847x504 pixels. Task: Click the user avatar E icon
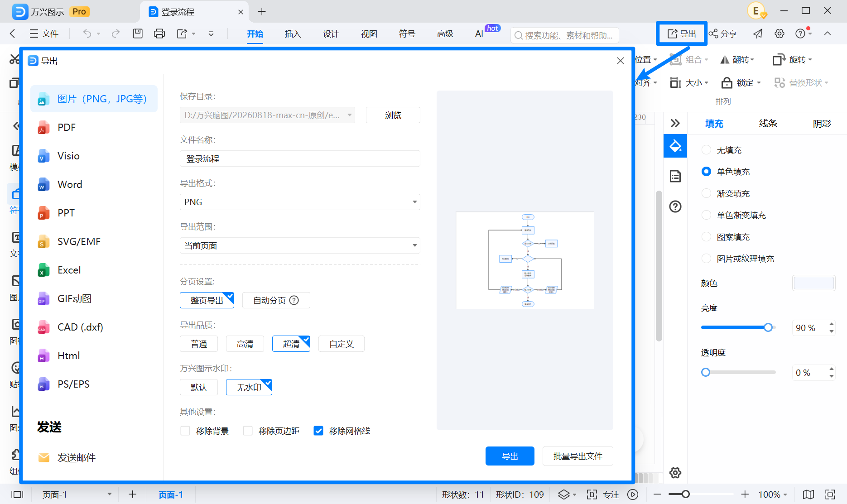pyautogui.click(x=756, y=11)
